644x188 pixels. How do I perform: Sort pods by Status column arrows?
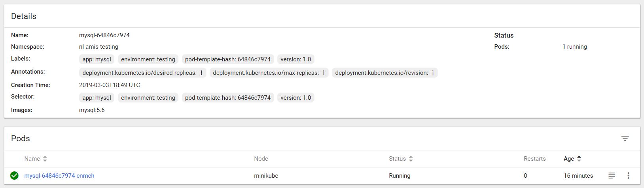[411, 159]
